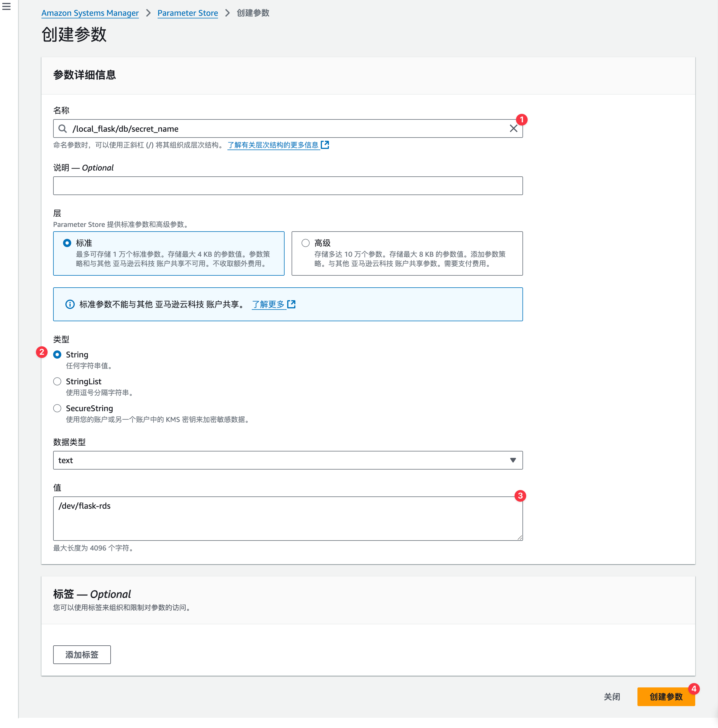Click the 添加标签 button
This screenshot has width=718, height=728.
82,654
